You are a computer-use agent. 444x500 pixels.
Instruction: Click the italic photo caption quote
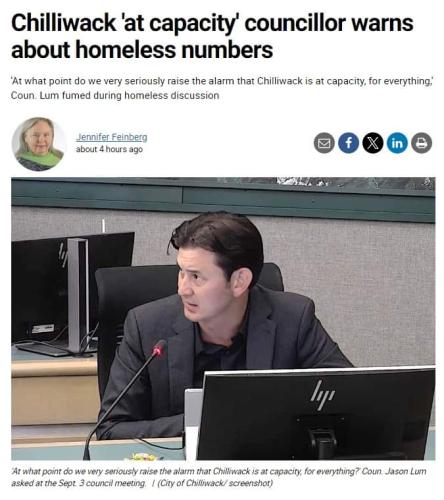click(219, 471)
